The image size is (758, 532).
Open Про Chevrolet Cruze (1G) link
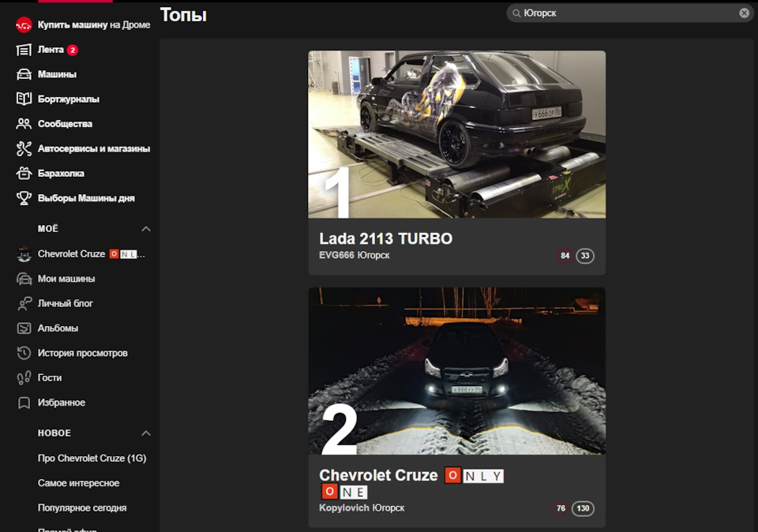point(92,458)
